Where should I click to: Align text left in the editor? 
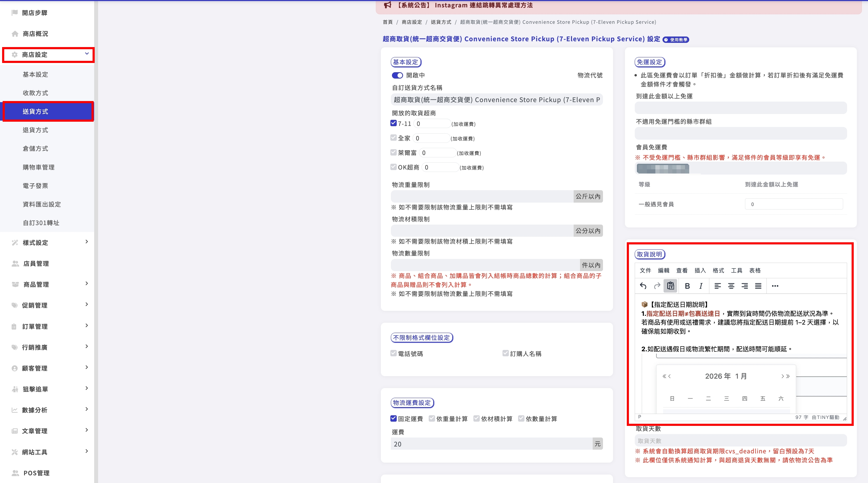coord(718,286)
